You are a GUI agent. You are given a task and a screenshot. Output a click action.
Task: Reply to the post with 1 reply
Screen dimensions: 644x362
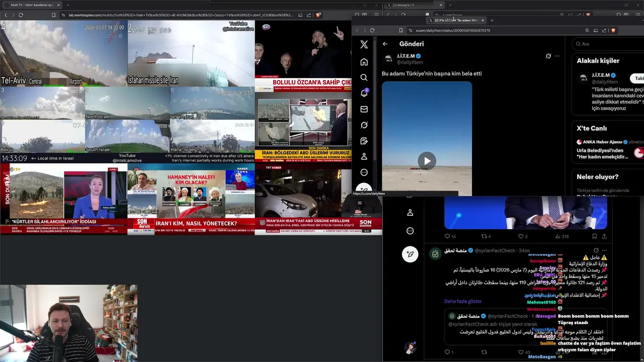tap(447, 352)
